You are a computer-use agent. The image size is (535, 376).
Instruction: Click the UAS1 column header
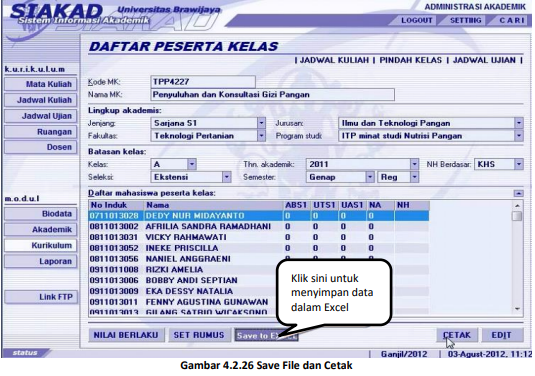pyautogui.click(x=353, y=205)
